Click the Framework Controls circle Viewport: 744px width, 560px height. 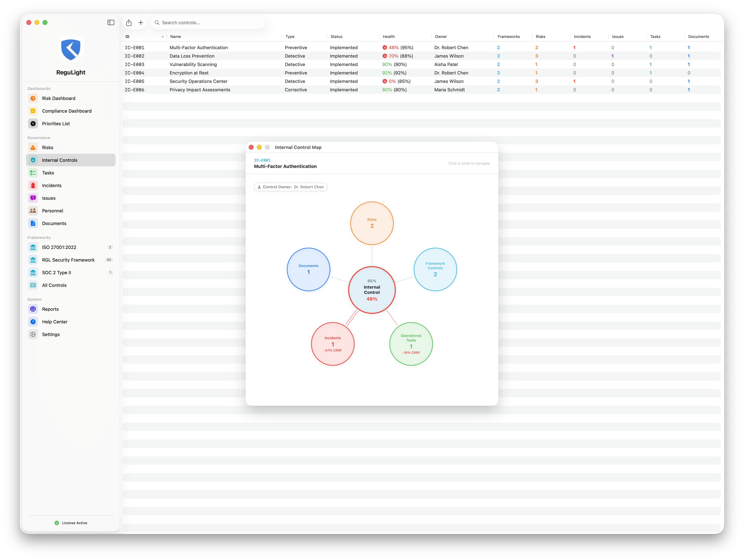point(435,269)
